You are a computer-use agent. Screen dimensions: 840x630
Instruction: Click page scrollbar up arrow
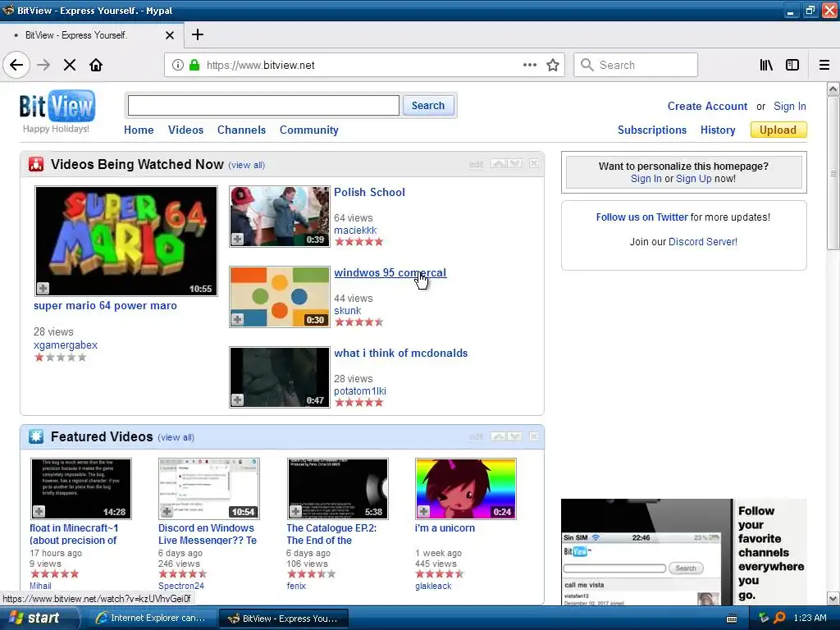(x=833, y=89)
